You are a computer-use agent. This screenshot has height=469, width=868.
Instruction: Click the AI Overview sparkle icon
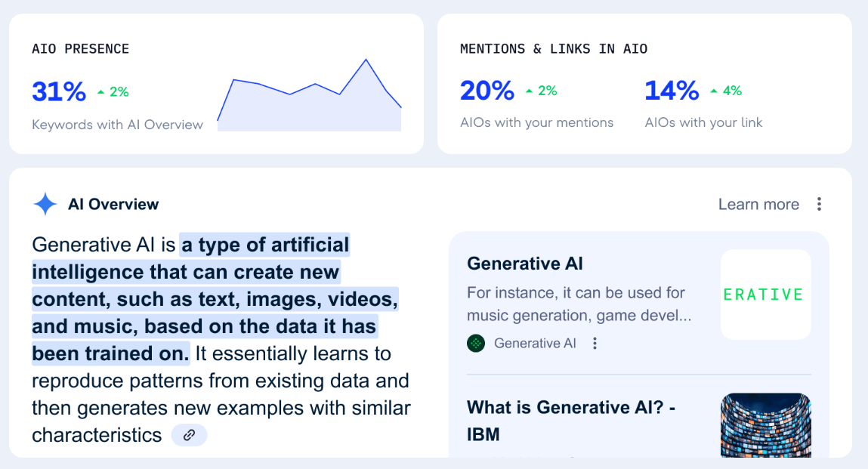(45, 205)
